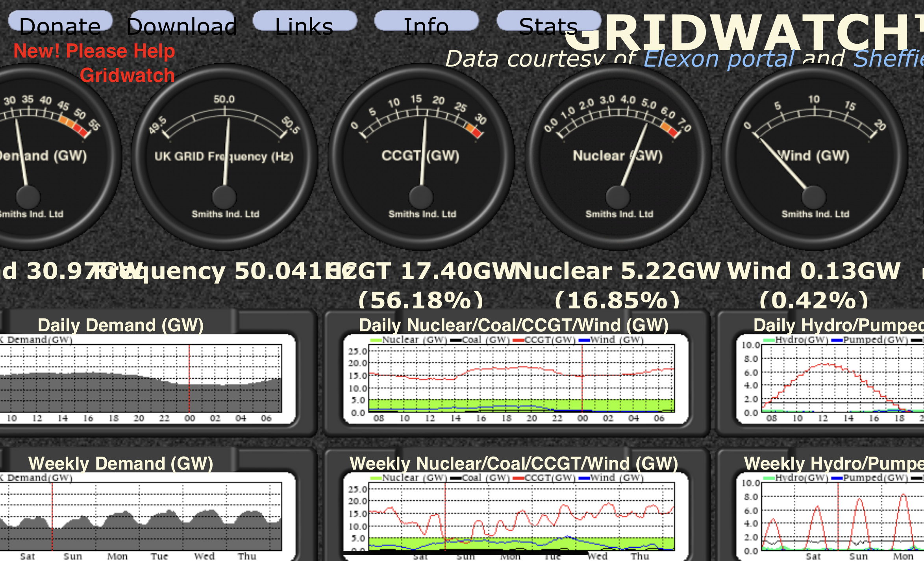
Task: Open the Weekly Nuclear/Coal/CCGT/Wind chart
Action: point(516,516)
